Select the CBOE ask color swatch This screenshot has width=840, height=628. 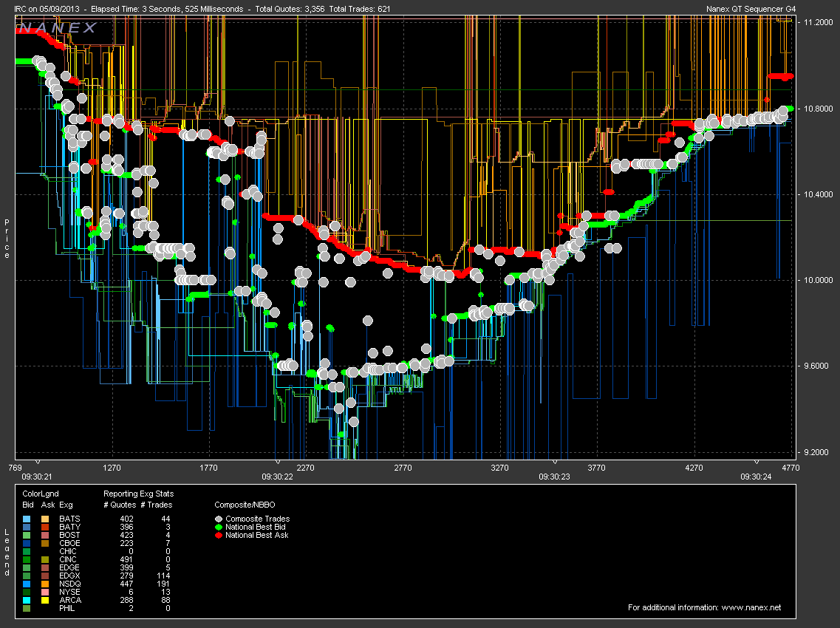pyautogui.click(x=45, y=543)
